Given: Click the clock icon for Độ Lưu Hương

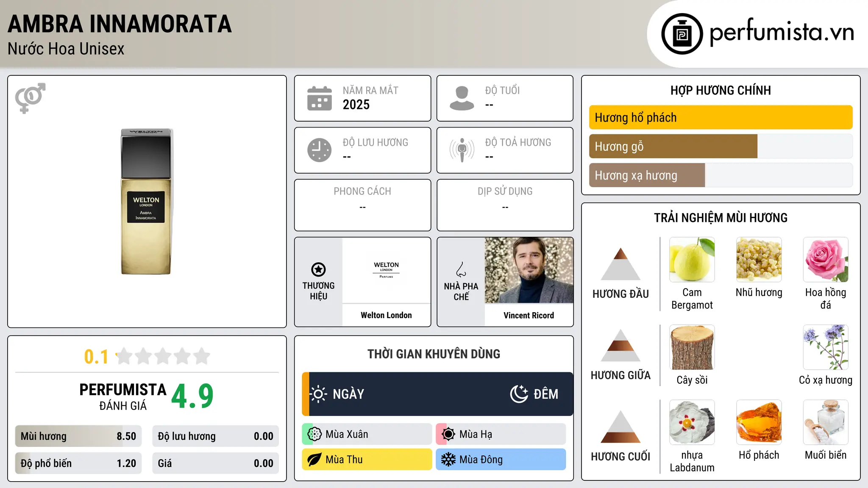Looking at the screenshot, I should [319, 150].
